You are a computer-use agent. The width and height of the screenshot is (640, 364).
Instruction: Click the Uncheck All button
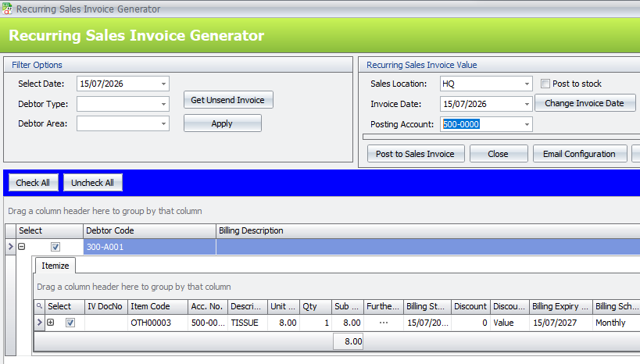pos(93,183)
